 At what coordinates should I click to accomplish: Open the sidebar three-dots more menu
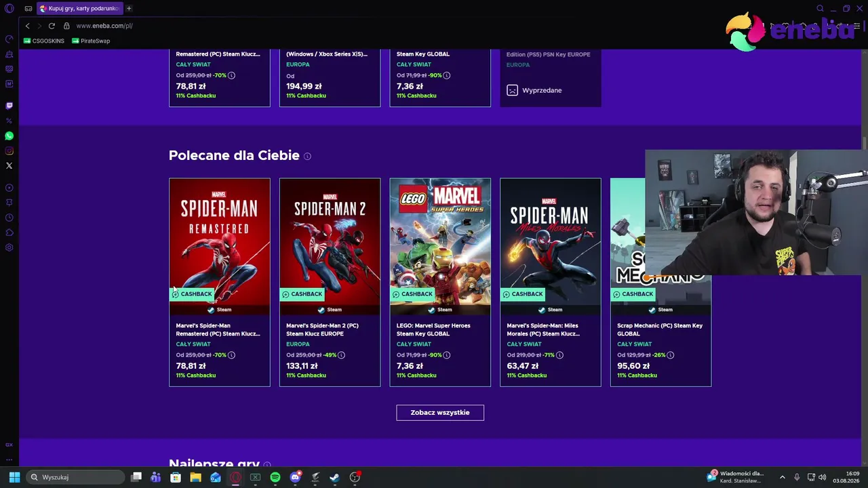coord(9,460)
